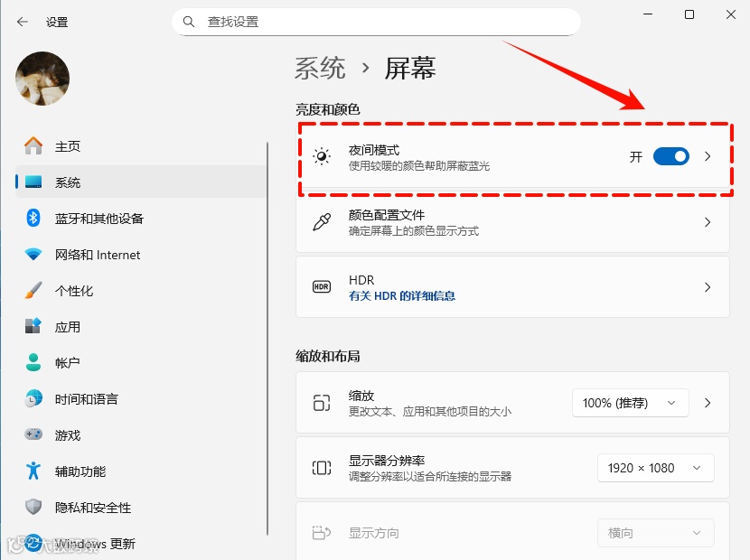Image resolution: width=750 pixels, height=560 pixels.
Task: Minimize the Settings window
Action: click(x=648, y=14)
